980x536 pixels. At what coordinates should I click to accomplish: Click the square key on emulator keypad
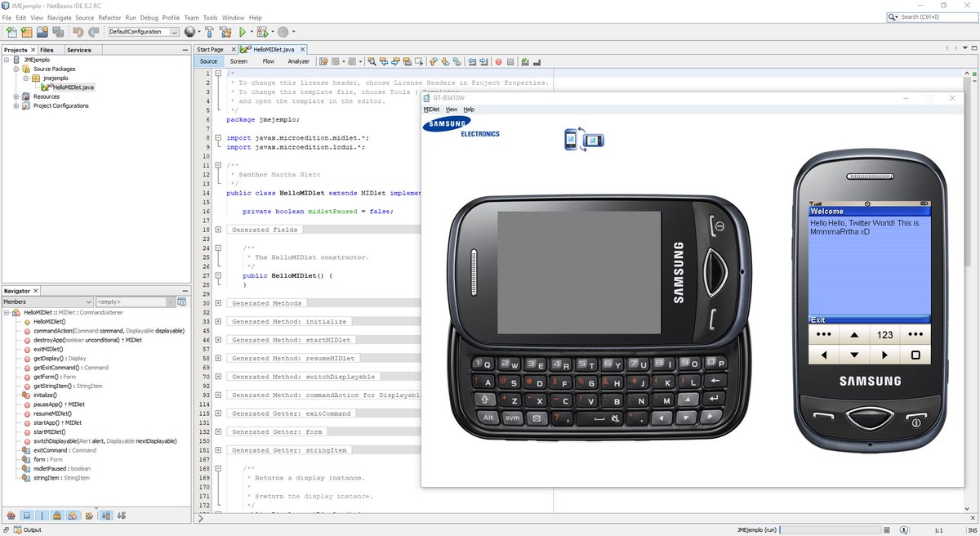tap(915, 355)
